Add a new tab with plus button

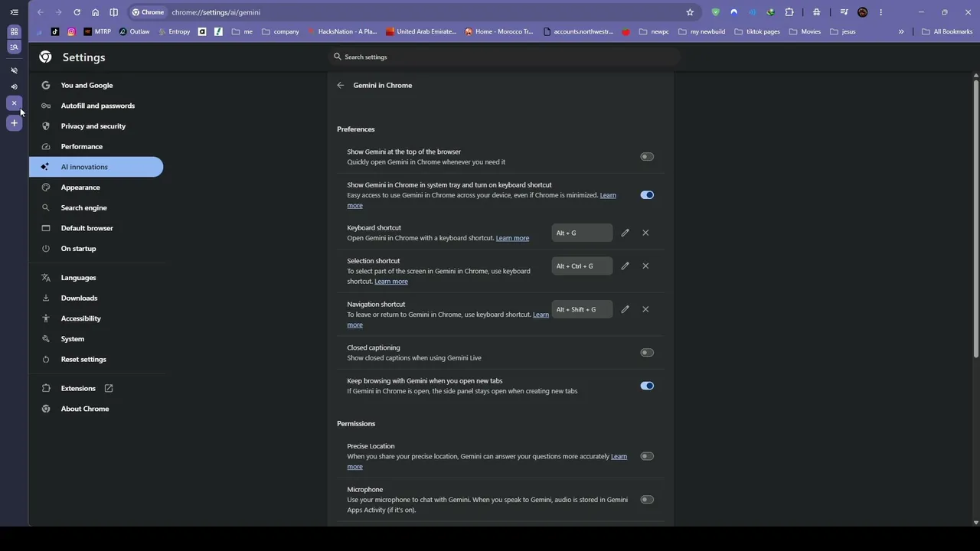point(14,123)
